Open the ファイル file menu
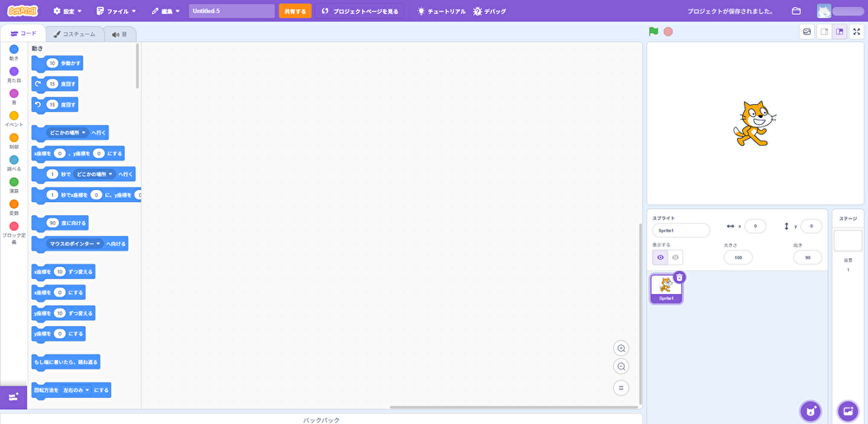Image resolution: width=868 pixels, height=424 pixels. pos(115,11)
